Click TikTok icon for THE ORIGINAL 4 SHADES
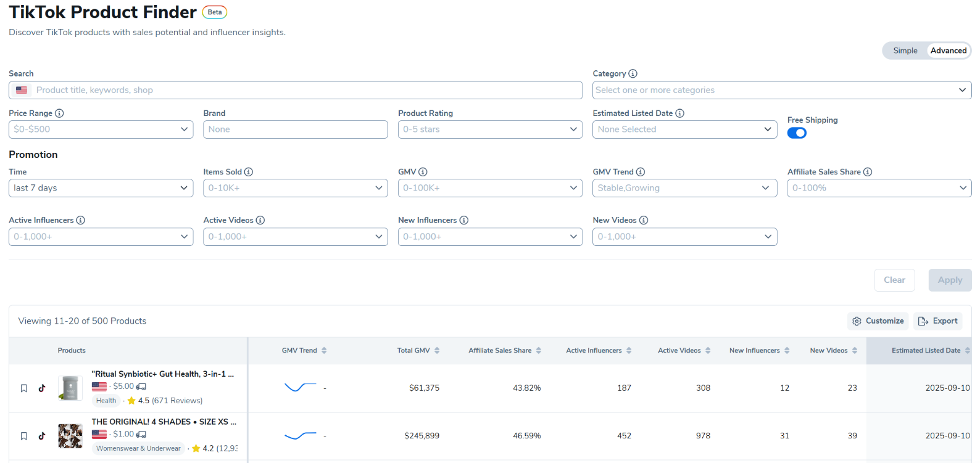 point(42,436)
